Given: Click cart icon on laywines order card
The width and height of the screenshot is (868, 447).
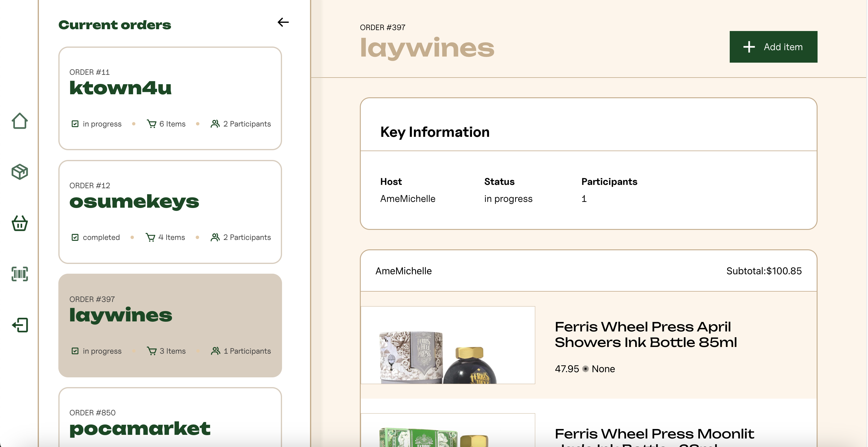Looking at the screenshot, I should pos(151,351).
